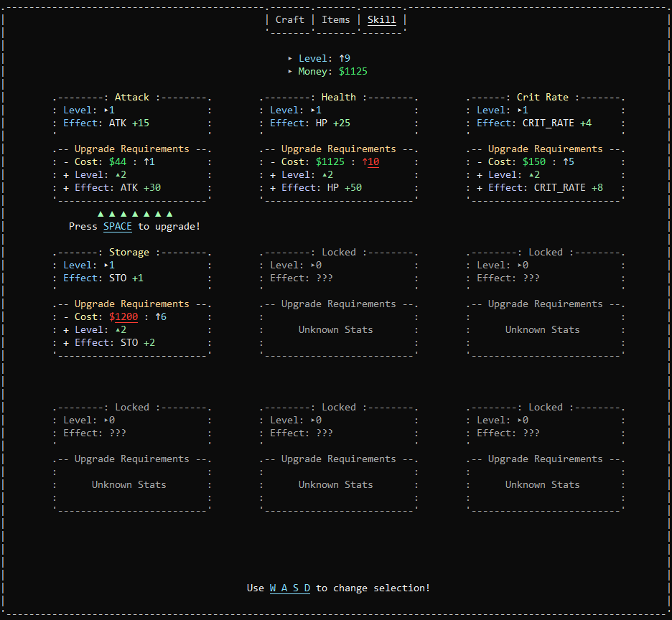Screen dimensions: 672x620
Task: Click the Attack upgrade cost $44
Action: [118, 162]
